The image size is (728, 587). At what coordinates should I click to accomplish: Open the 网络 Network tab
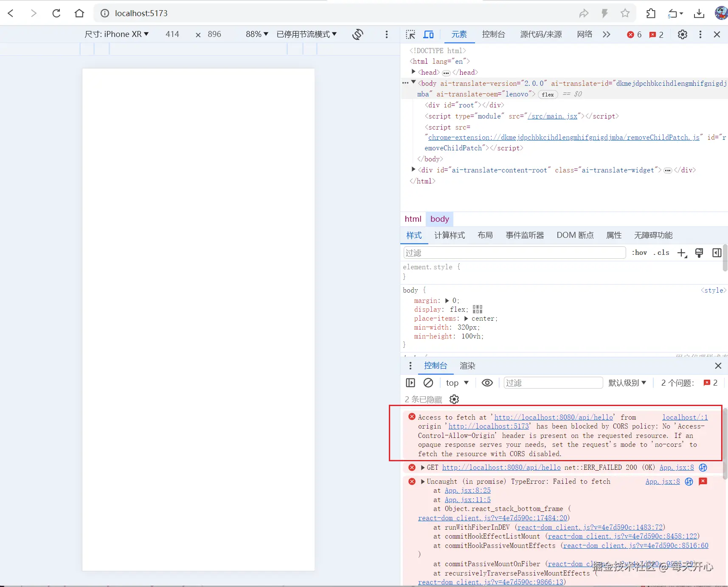(585, 34)
